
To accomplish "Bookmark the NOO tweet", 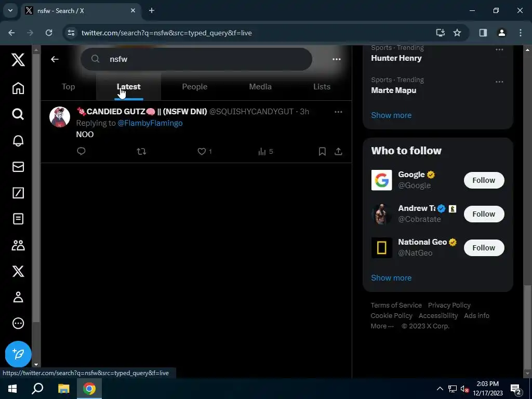I will tap(322, 151).
